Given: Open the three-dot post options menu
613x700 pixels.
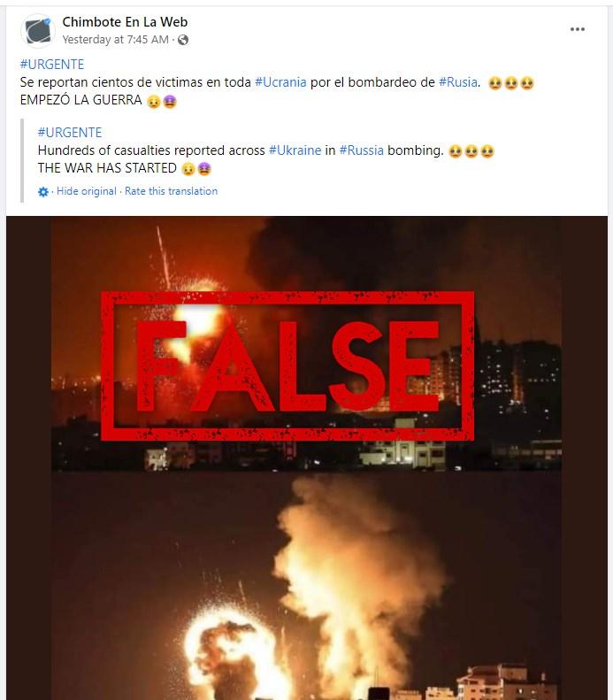Looking at the screenshot, I should [578, 29].
